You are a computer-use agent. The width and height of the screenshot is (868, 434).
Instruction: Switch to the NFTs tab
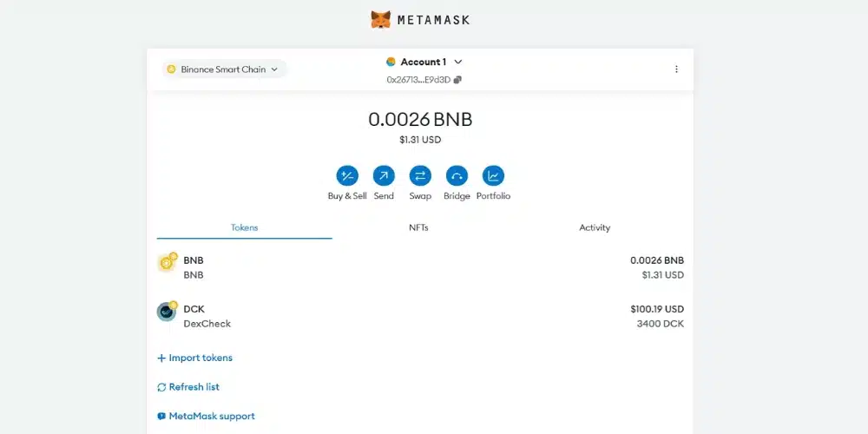(418, 227)
